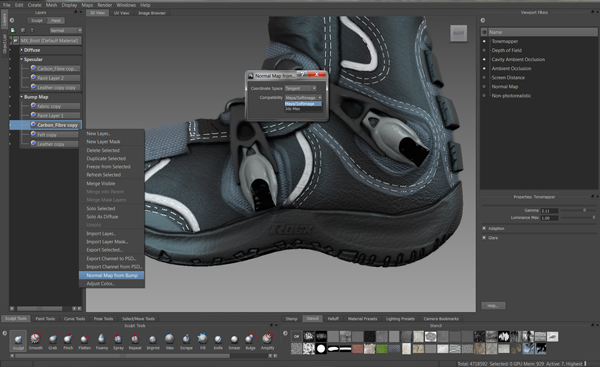This screenshot has width=600, height=367.
Task: Toggle the Tonemapper viewport filter
Action: point(484,41)
